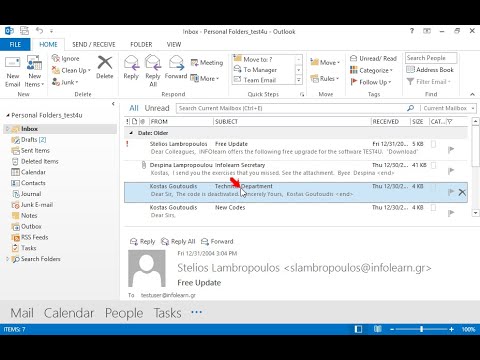Reply with a Meeting
Image resolution: width=480 pixels, height=360 pixels.
[207, 63]
